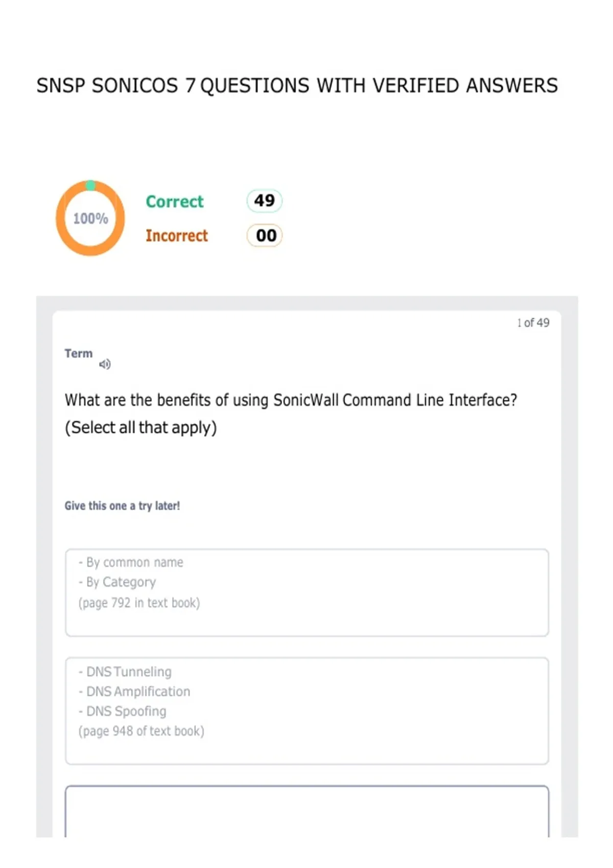
Task: Click the 'Term' heading label
Action: tap(79, 353)
